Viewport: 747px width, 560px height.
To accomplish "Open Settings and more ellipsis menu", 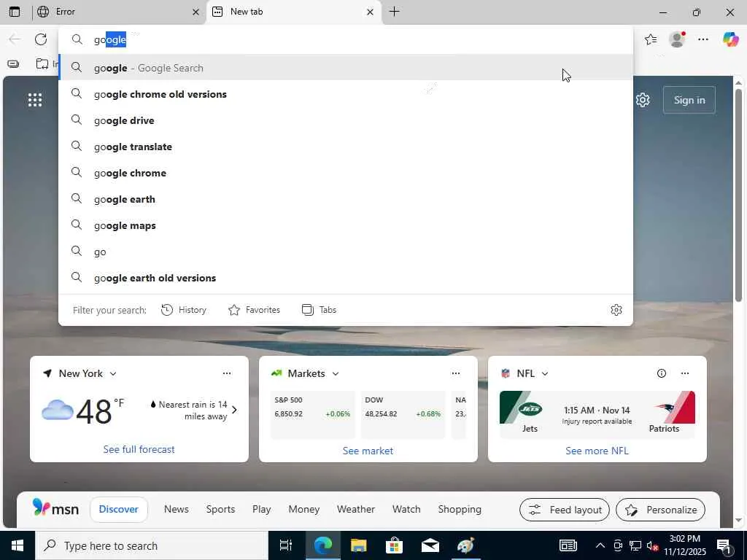I will point(703,39).
